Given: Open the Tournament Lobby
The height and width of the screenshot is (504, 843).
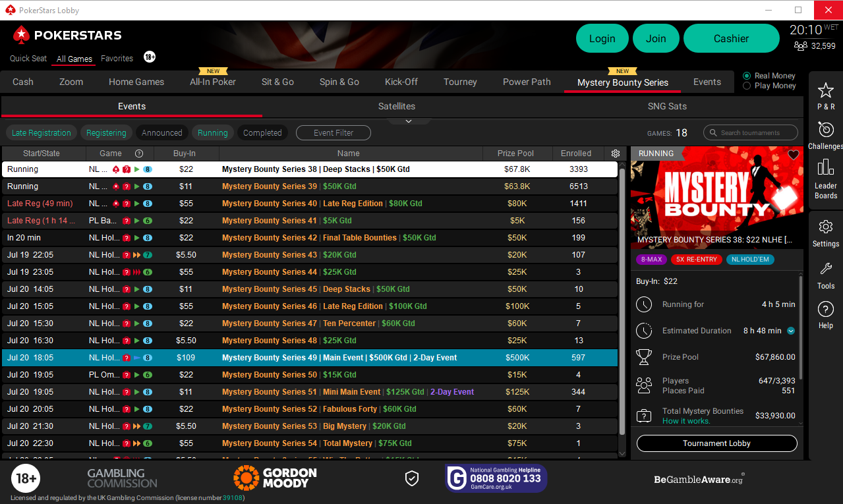Looking at the screenshot, I should (717, 443).
